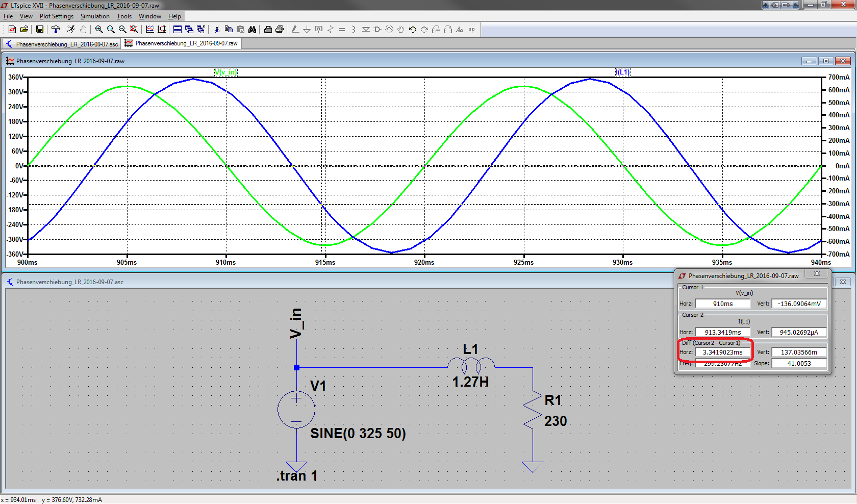Screen dimensions: 857x504
Task: Click the Cut scissors icon
Action: pyautogui.click(x=217, y=30)
